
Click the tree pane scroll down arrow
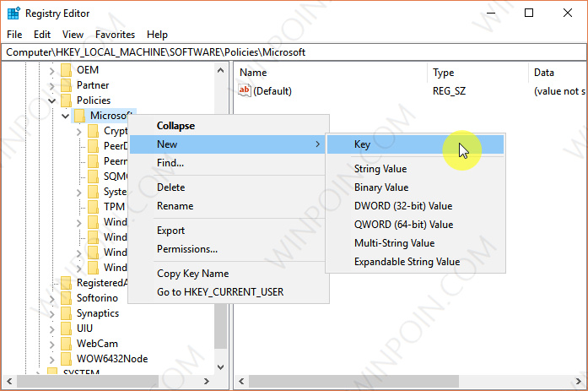[x=220, y=367]
